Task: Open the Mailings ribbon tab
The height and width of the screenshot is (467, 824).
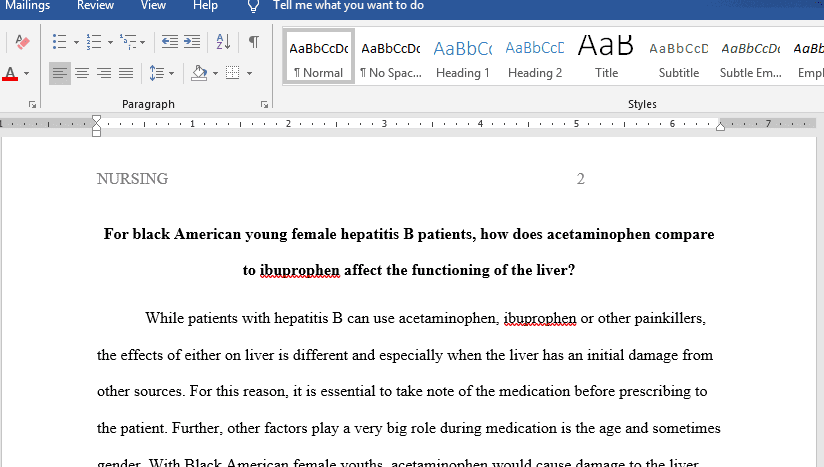Action: click(x=27, y=6)
